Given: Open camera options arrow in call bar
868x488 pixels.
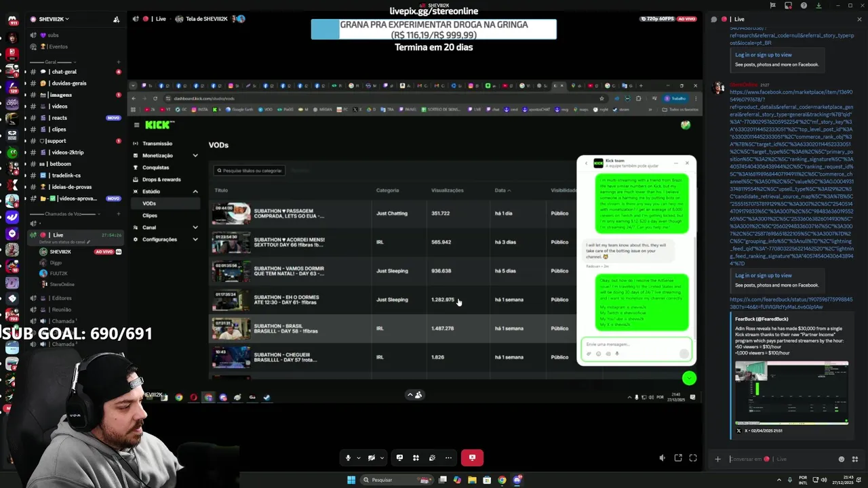Looking at the screenshot, I should pyautogui.click(x=382, y=457).
